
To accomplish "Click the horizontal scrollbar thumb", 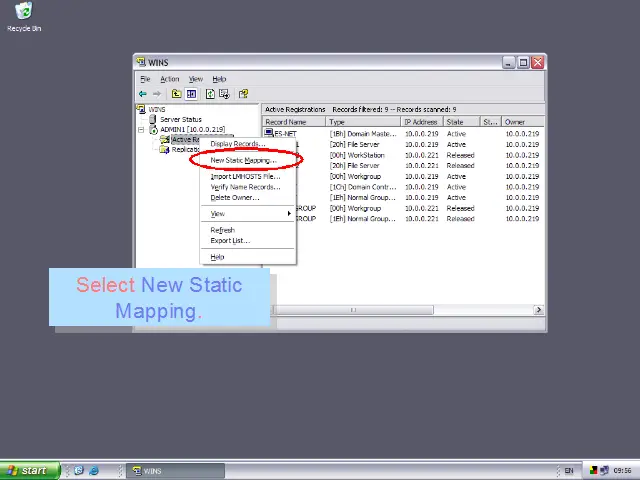I will pos(353,310).
